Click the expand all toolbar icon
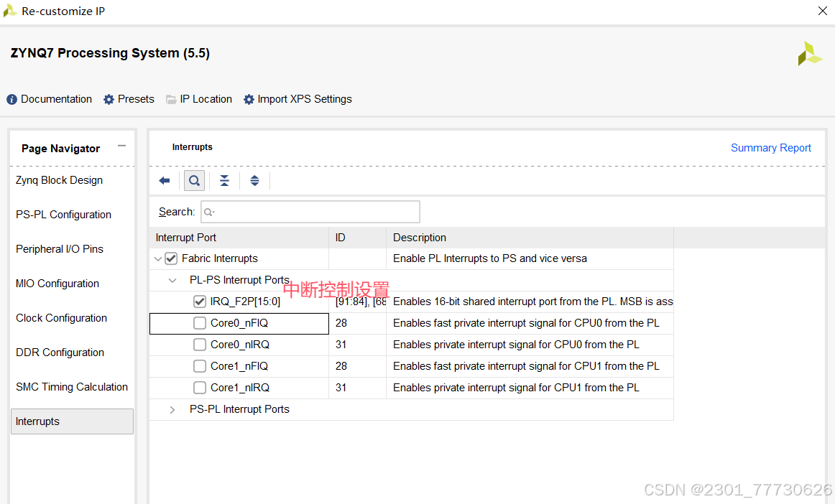This screenshot has width=835, height=504. [254, 180]
